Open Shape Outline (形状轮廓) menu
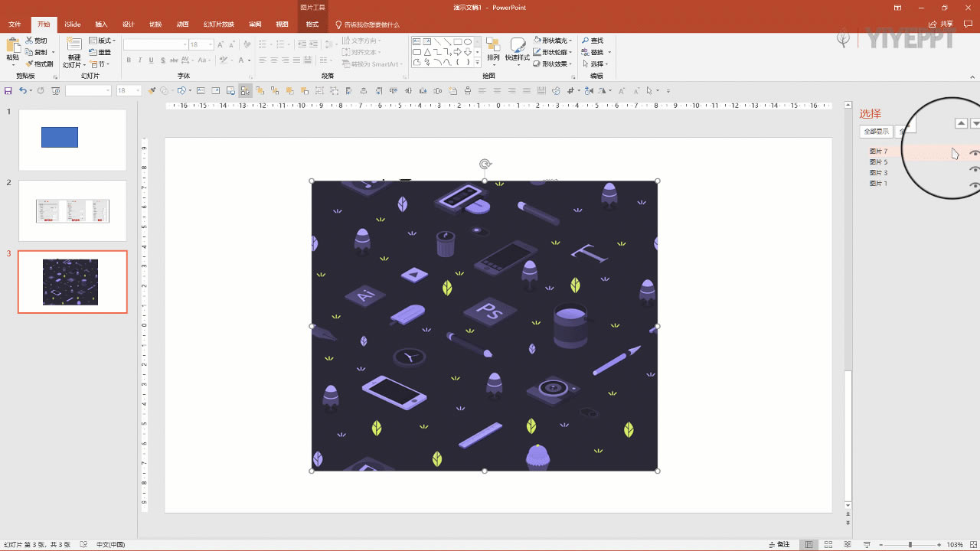 click(x=552, y=52)
